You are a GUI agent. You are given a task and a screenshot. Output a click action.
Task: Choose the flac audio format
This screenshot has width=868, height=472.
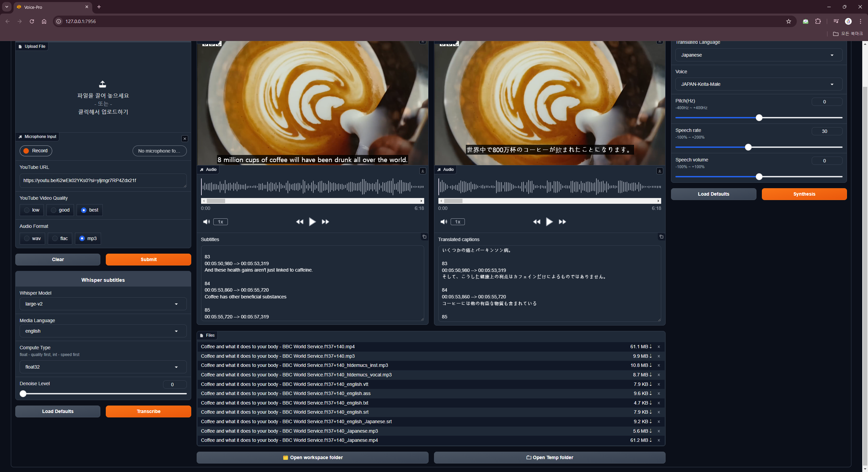tap(55, 238)
